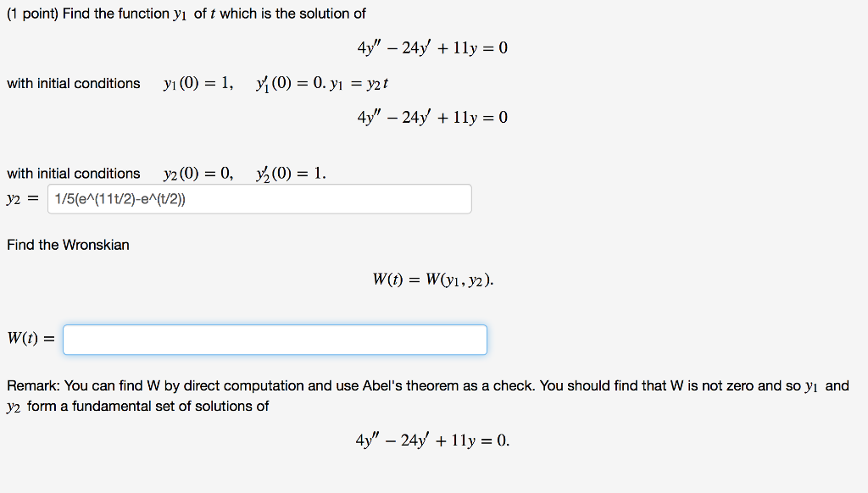Click the phrase Find the Wronskian
This screenshot has width=868, height=493.
(x=67, y=245)
